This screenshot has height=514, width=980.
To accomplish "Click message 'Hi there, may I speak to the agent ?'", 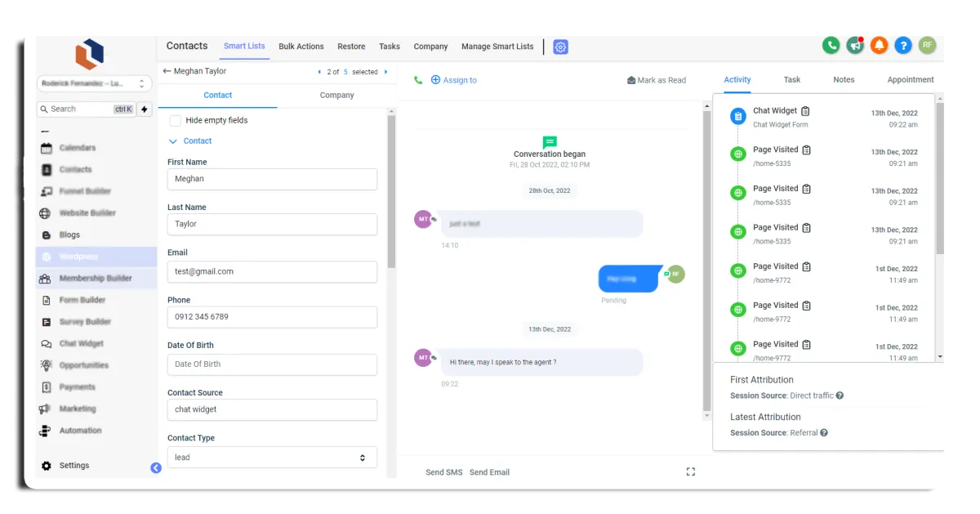I will [541, 362].
